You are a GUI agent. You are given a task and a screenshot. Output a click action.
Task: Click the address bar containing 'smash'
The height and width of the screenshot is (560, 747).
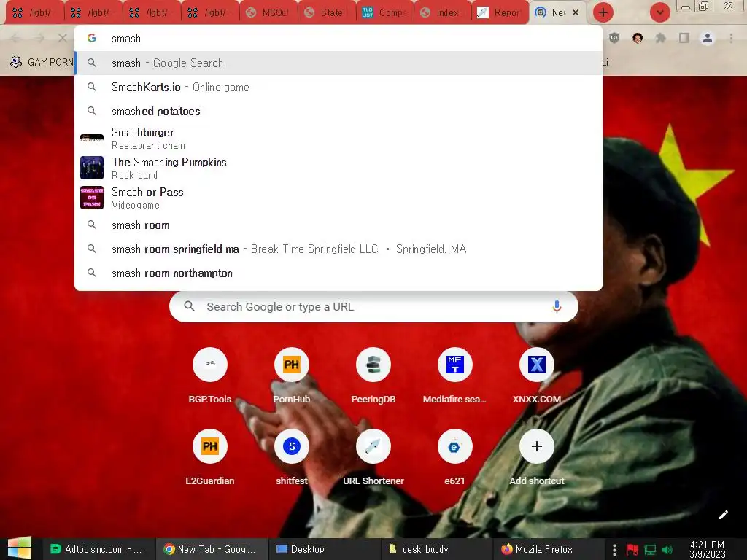pyautogui.click(x=338, y=38)
